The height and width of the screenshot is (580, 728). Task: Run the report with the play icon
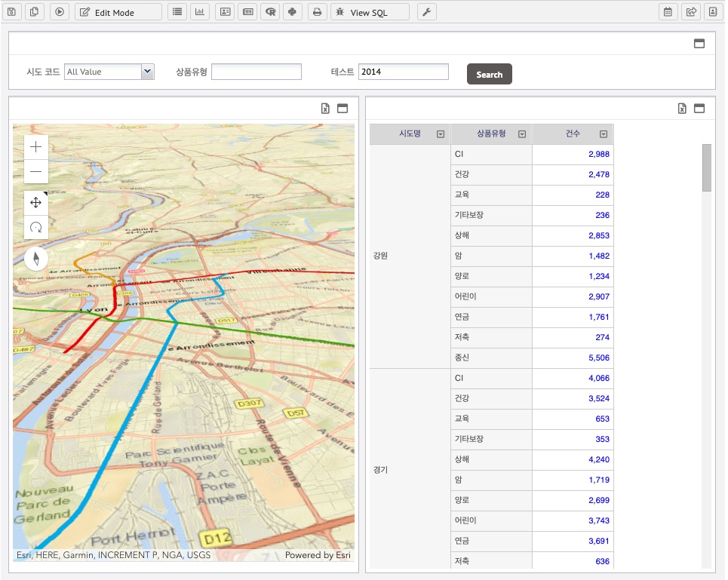click(60, 12)
